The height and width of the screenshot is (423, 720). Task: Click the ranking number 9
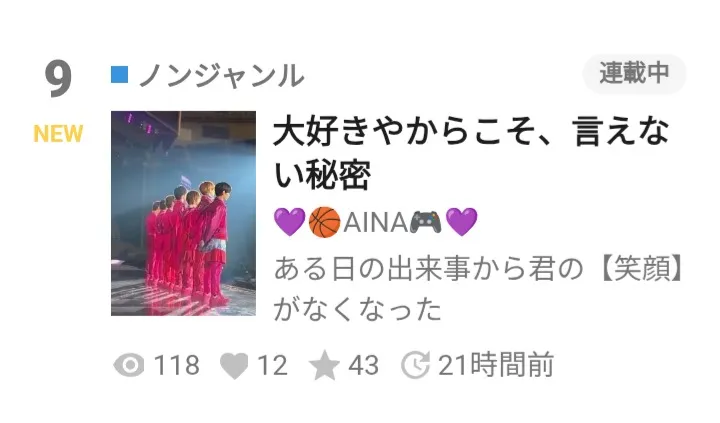[58, 79]
